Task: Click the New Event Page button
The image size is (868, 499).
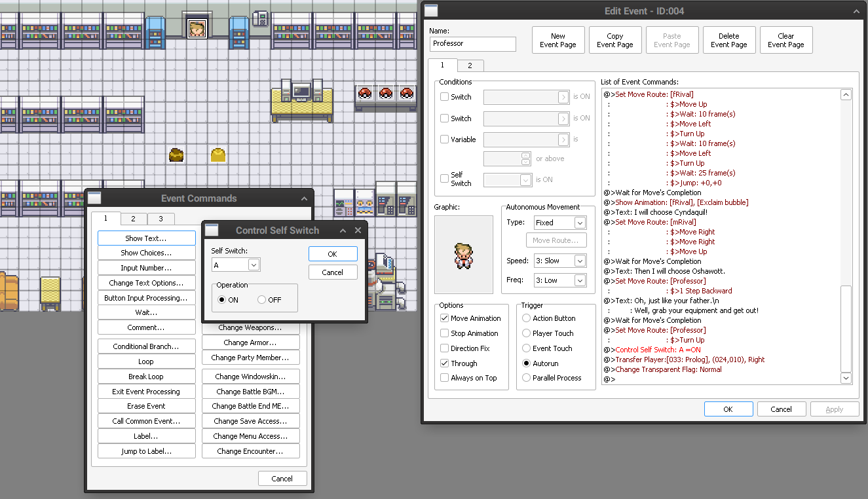Action: (558, 40)
